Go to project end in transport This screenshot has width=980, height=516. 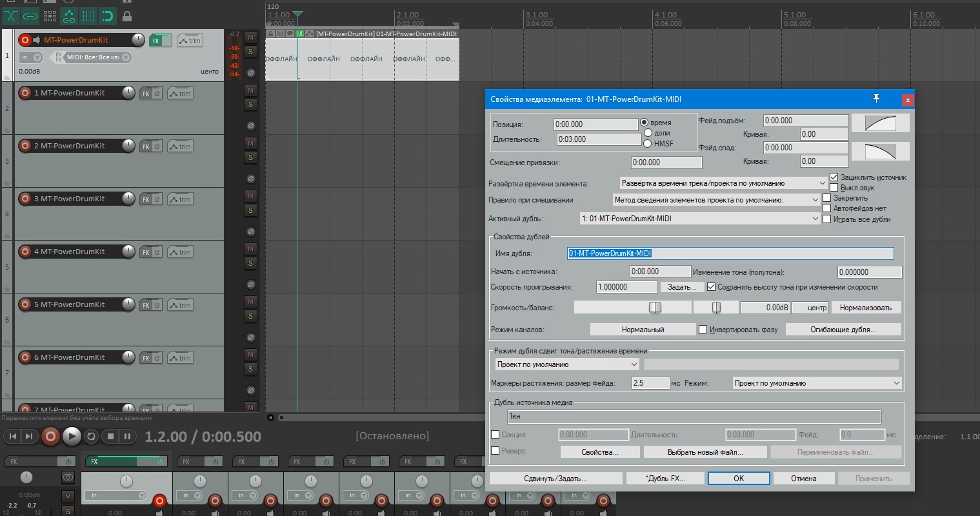tap(29, 437)
